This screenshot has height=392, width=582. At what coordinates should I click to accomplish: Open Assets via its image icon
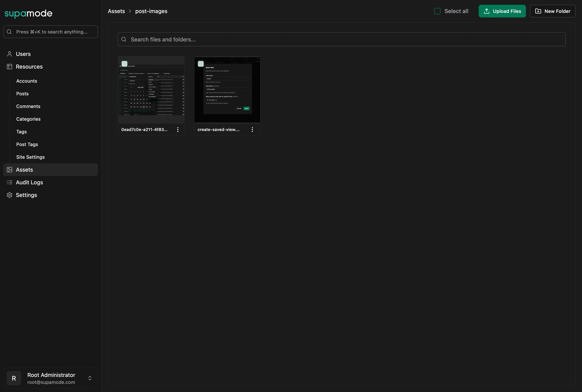9,169
